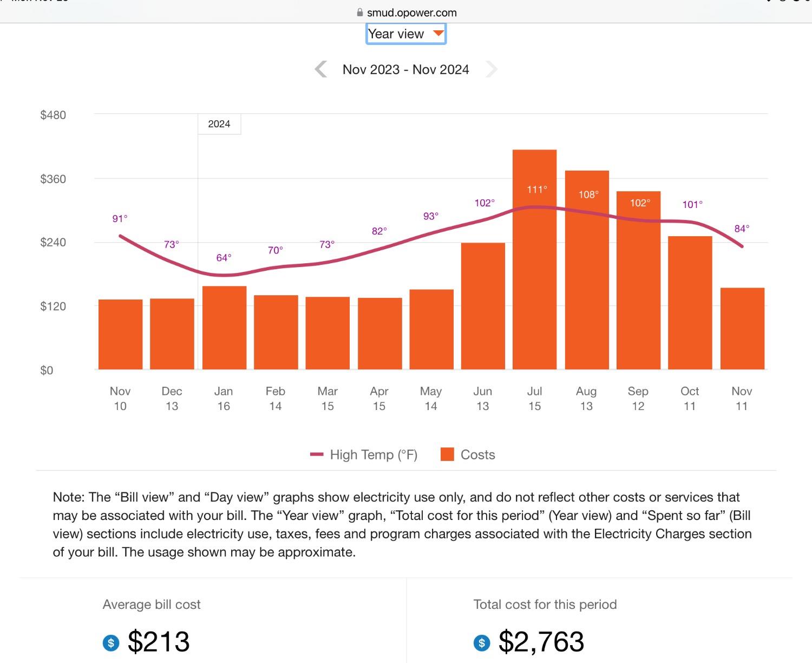Go to the next period arrow
Viewport: 812px width, 663px height.
491,69
